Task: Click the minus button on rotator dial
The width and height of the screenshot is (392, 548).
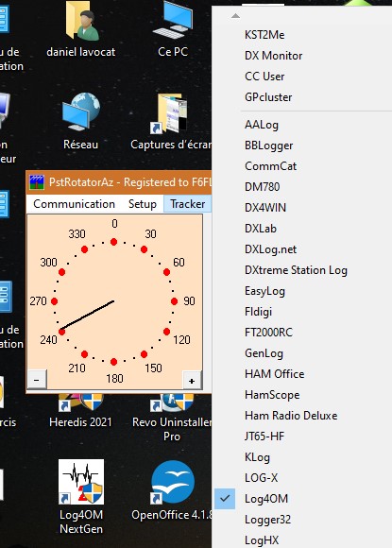Action: (x=37, y=380)
